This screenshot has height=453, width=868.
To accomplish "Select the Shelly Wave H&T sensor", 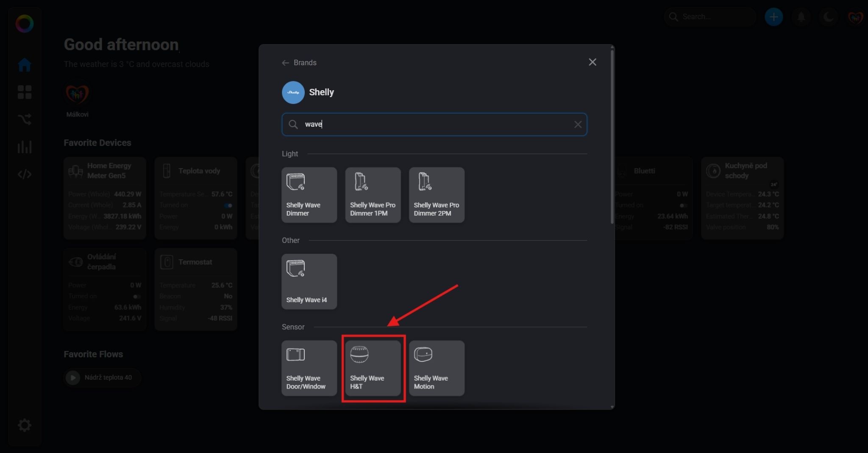I will click(x=373, y=368).
